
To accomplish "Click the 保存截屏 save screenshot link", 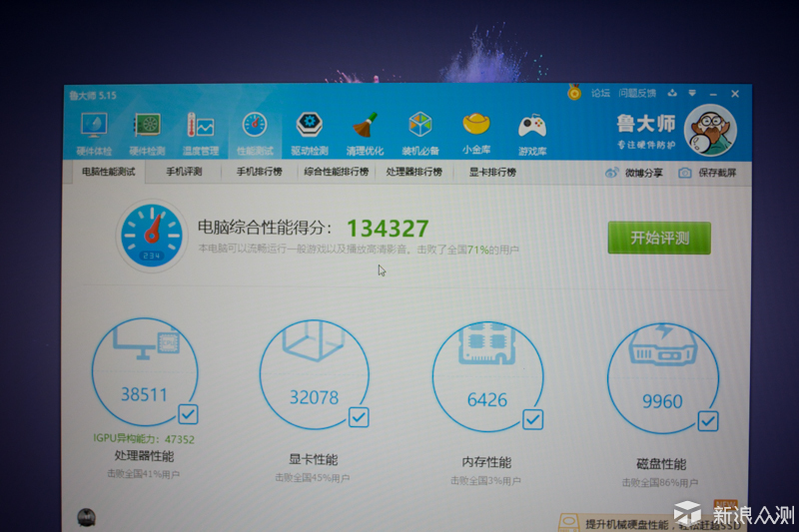I will 717,173.
